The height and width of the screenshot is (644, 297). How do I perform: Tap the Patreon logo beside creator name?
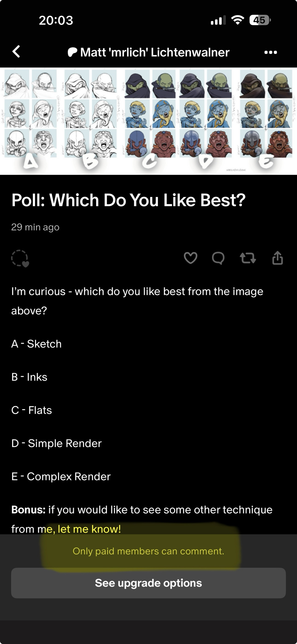click(x=72, y=52)
